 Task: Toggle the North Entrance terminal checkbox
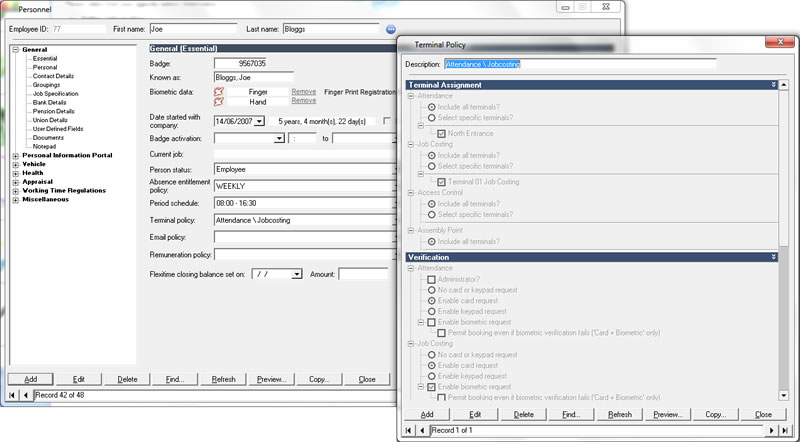(x=441, y=133)
